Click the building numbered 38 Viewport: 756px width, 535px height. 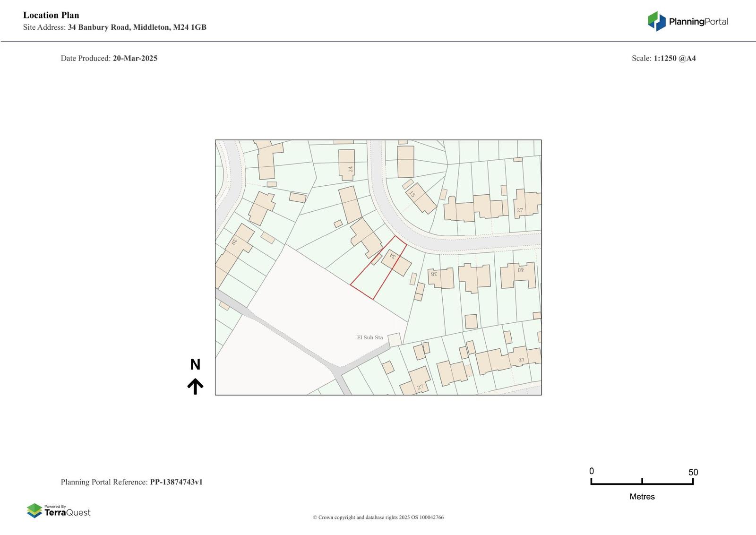tap(441, 278)
